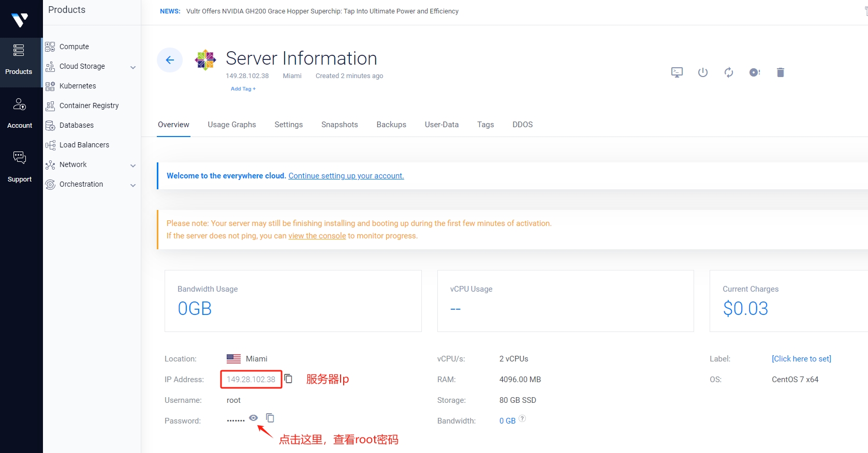Viewport: 868px width, 453px height.
Task: Click the 2 vCPUs value
Action: pyautogui.click(x=514, y=359)
